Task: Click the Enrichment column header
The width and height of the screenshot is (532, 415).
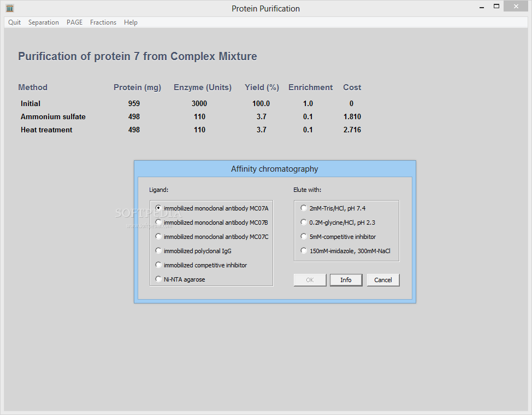Action: (x=310, y=87)
